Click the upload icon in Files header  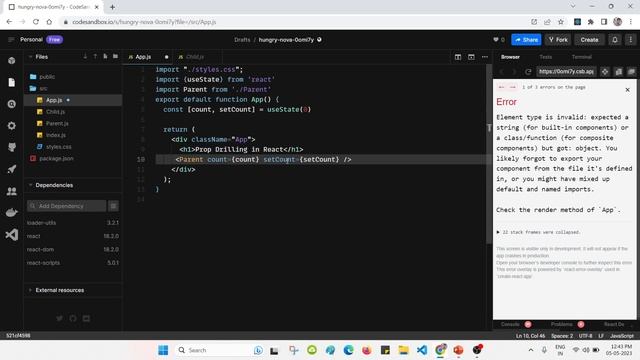coord(95,56)
